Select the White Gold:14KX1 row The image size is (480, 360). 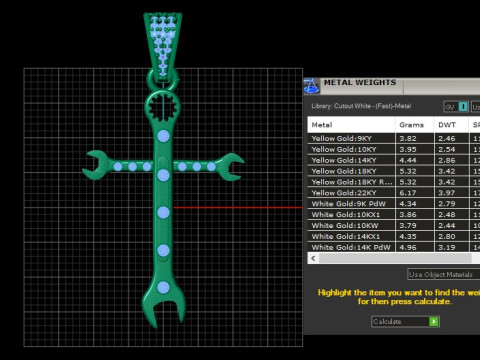[x=394, y=236]
